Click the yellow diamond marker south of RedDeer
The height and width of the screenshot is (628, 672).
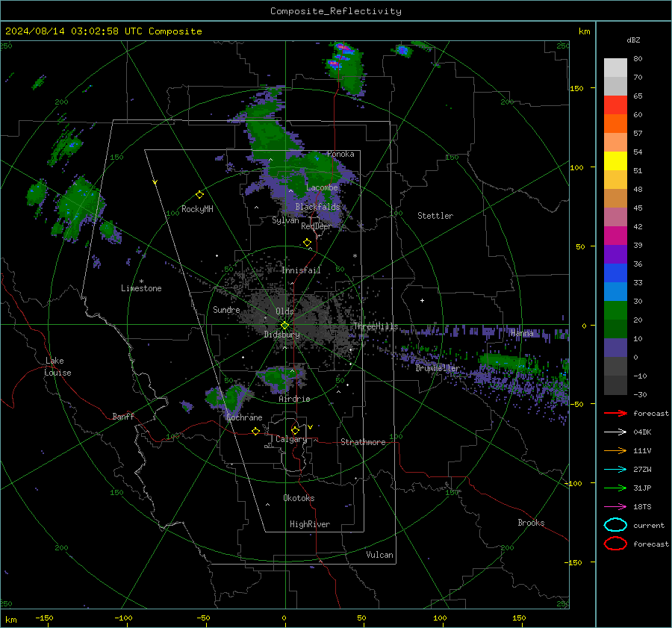[x=307, y=243]
